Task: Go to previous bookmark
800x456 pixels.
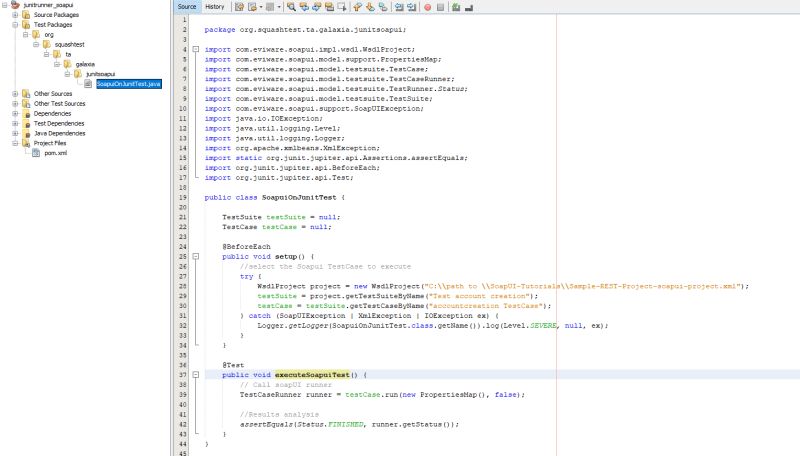Action: [357, 7]
